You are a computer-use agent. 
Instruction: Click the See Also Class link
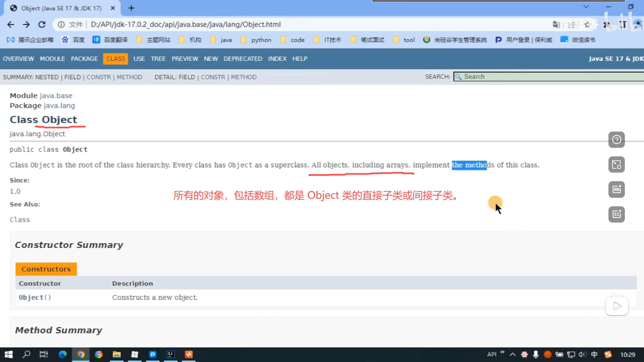[x=20, y=220]
